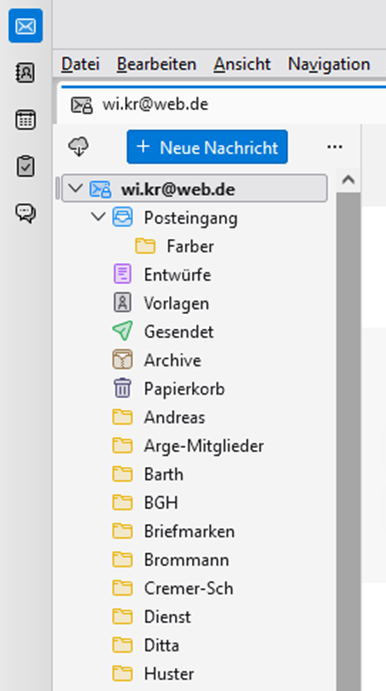Screen dimensions: 386x691
Task: Collapse the wi.kr@web.de account tree
Action: pos(76,189)
